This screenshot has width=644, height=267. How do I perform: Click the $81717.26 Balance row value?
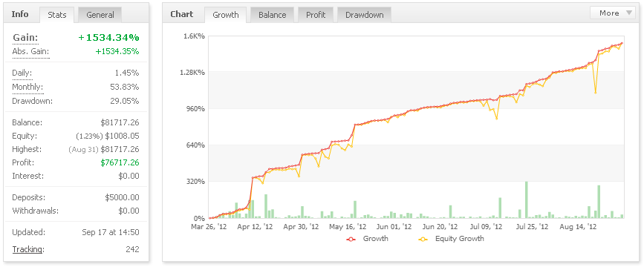pyautogui.click(x=120, y=122)
